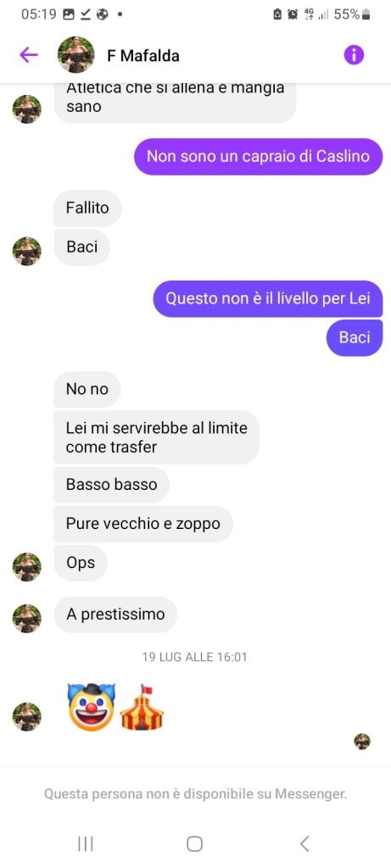Tap the circus tent emoji

[142, 707]
